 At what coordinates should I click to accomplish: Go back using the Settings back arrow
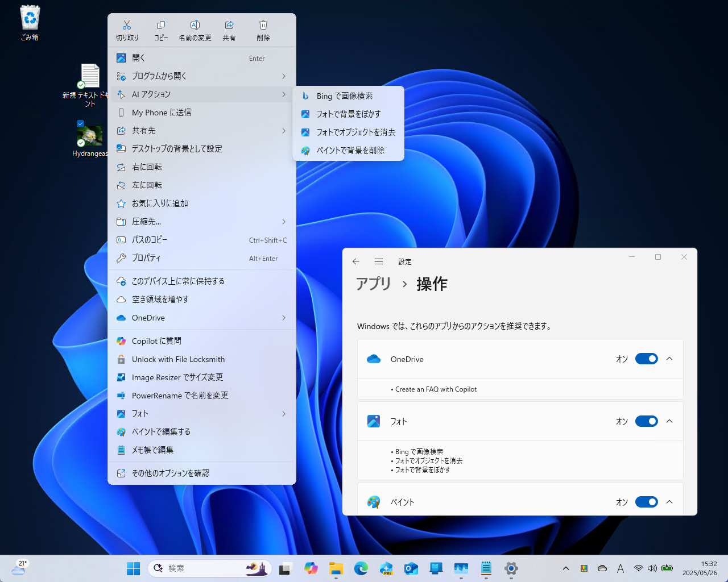point(356,261)
